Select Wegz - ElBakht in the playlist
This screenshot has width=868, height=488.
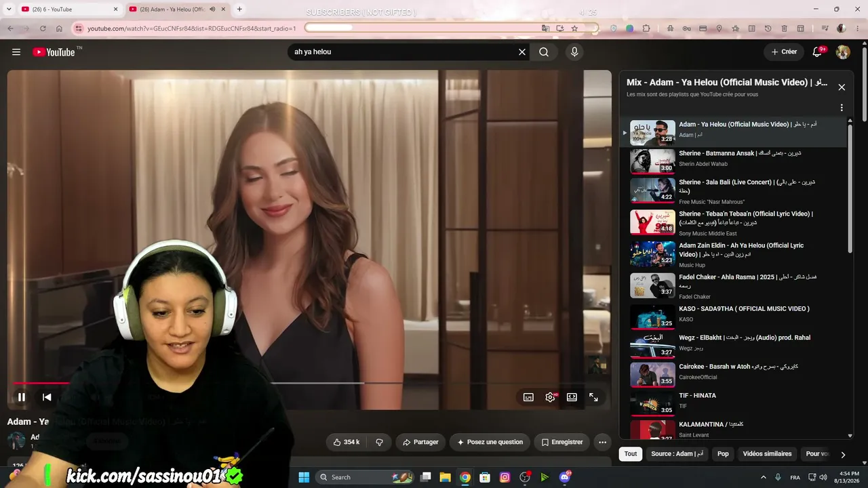tap(734, 345)
